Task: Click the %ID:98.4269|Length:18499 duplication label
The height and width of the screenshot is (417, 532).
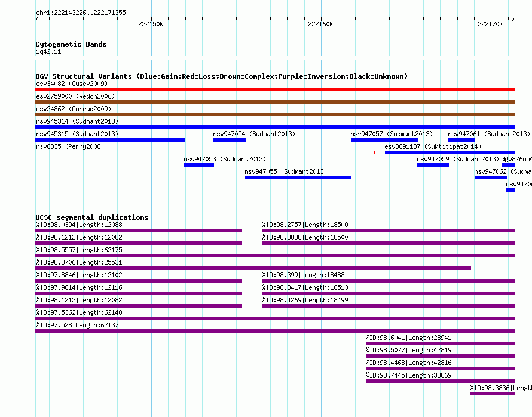Action: click(305, 300)
